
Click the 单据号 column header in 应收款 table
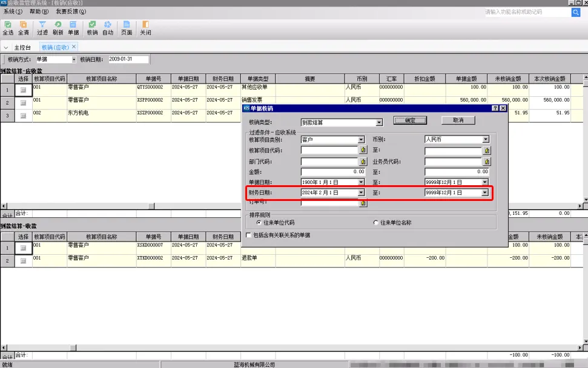pyautogui.click(x=153, y=79)
